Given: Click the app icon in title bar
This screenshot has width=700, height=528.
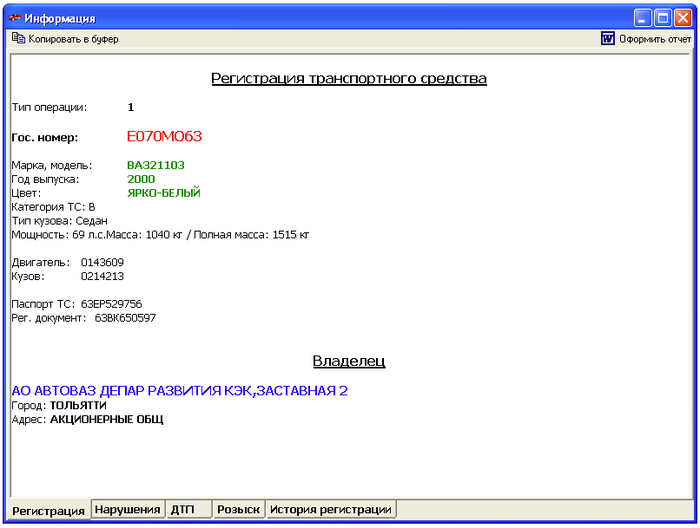Looking at the screenshot, I should pyautogui.click(x=15, y=18).
